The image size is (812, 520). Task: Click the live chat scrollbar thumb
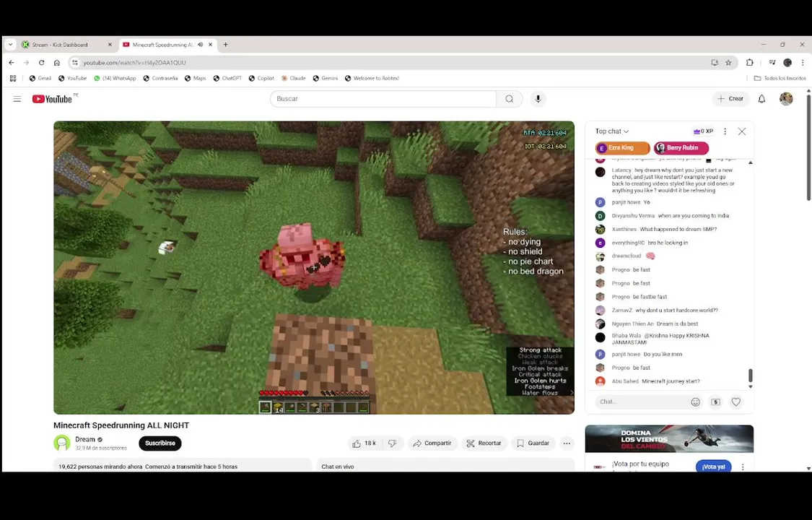coord(751,375)
